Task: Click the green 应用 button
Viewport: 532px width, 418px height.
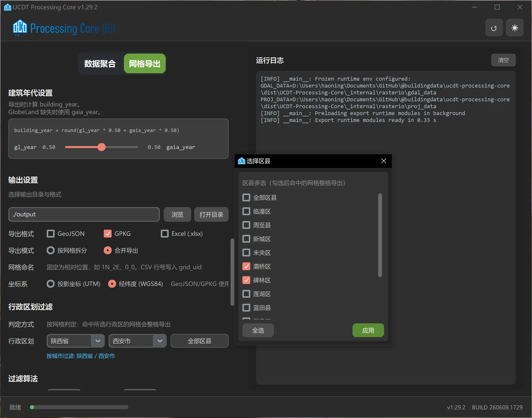Action: pos(368,330)
